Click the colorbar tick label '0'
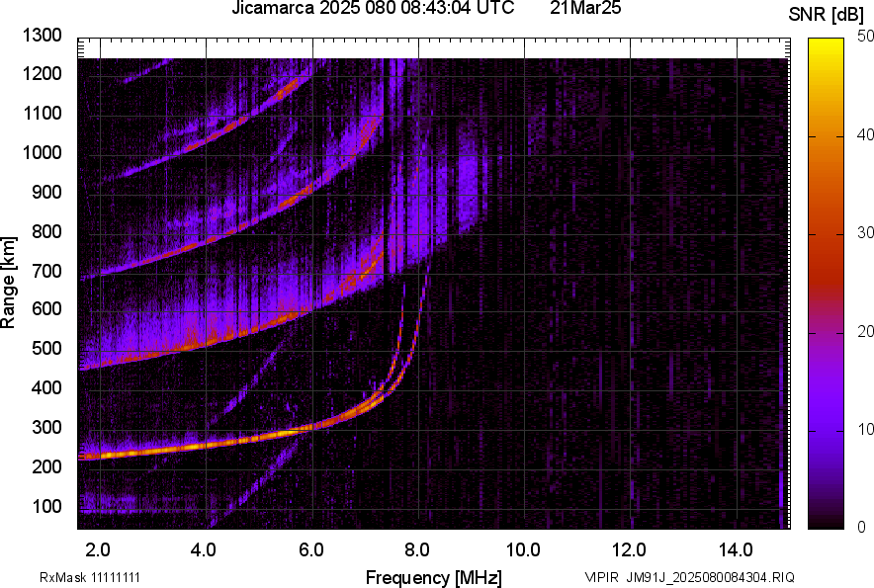This screenshot has width=874, height=588. 862,527
